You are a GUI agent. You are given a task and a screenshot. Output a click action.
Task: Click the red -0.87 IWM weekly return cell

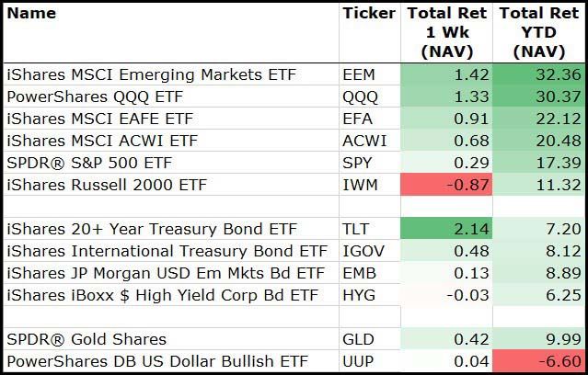446,185
